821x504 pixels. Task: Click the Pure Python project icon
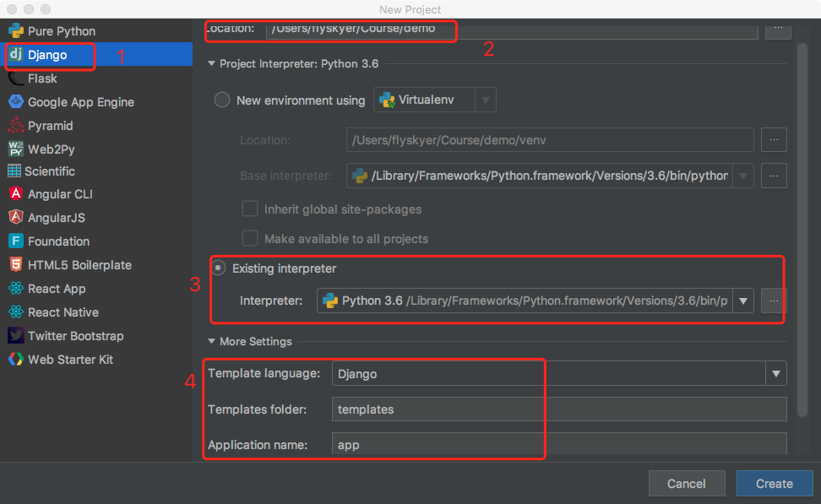pos(16,31)
